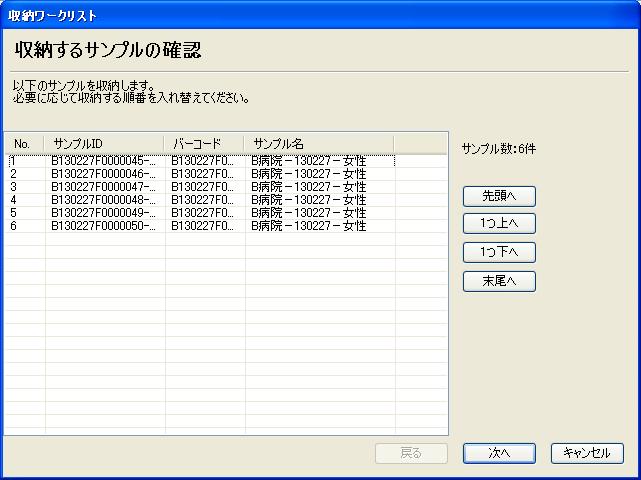641x480 pixels.
Task: Click the 先頭へ (move to top) button
Action: (x=499, y=195)
